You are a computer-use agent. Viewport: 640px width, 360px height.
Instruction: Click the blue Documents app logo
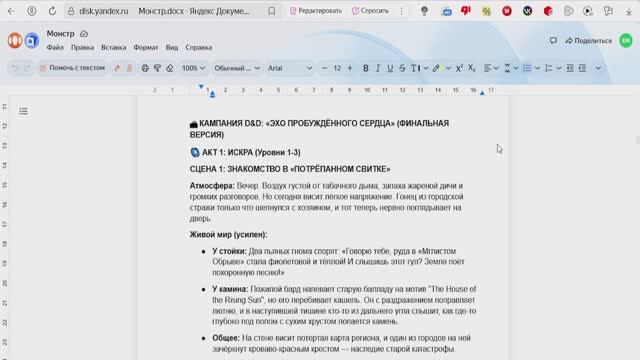tap(31, 40)
